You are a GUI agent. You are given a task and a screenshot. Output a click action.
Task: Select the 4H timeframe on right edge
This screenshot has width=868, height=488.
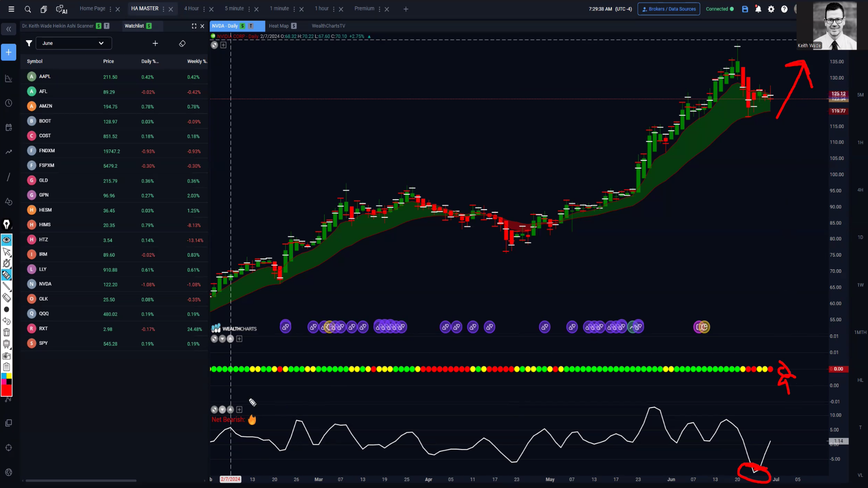coord(860,190)
